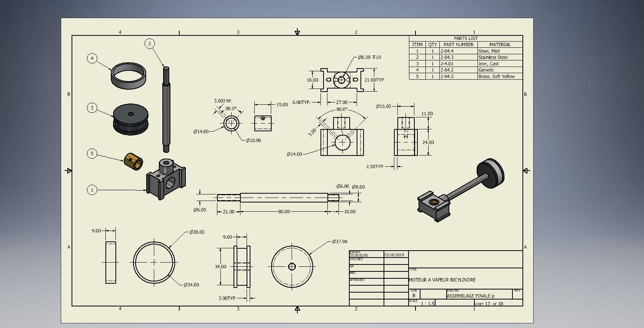Select the Ø37.98 diameter dimension
This screenshot has height=328, width=644.
click(340, 242)
